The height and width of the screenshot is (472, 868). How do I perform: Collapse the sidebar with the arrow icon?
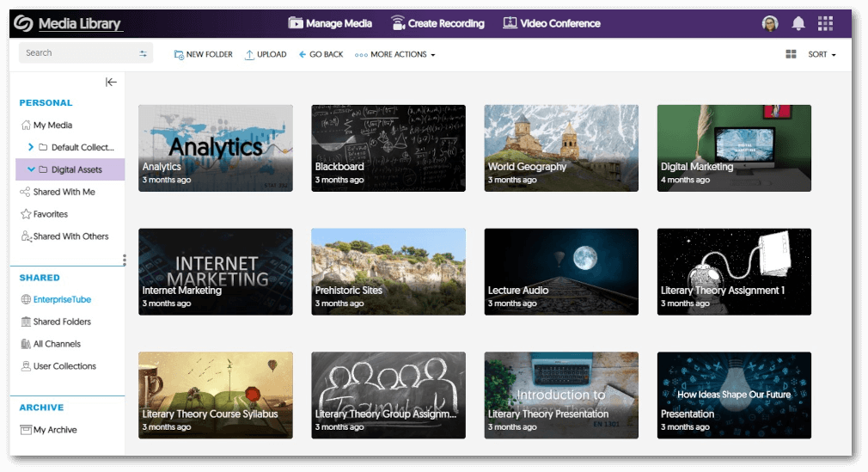coord(111,82)
